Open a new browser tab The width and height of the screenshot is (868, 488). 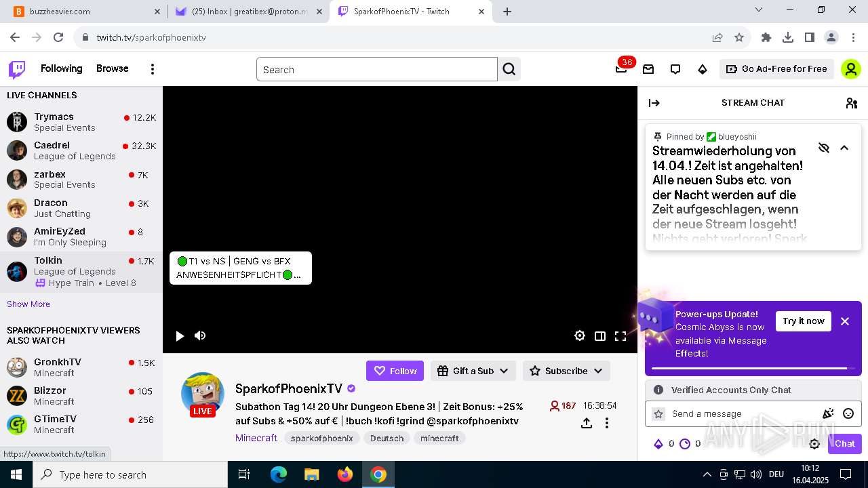507,12
